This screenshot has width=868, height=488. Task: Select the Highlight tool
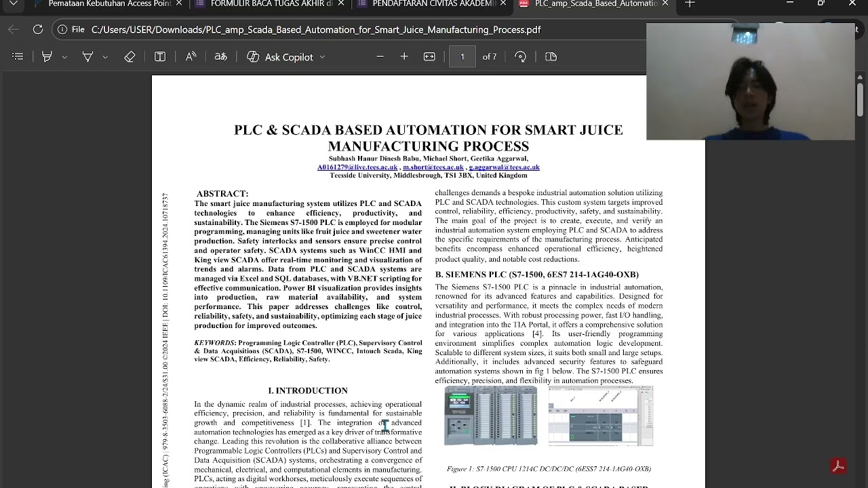coord(47,57)
